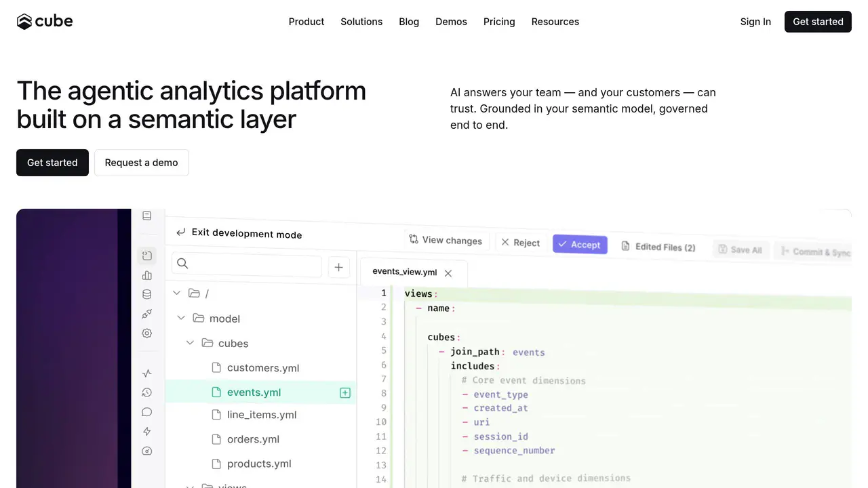This screenshot has width=868, height=488.
Task: Click "event_type" in the code editor
Action: [500, 394]
